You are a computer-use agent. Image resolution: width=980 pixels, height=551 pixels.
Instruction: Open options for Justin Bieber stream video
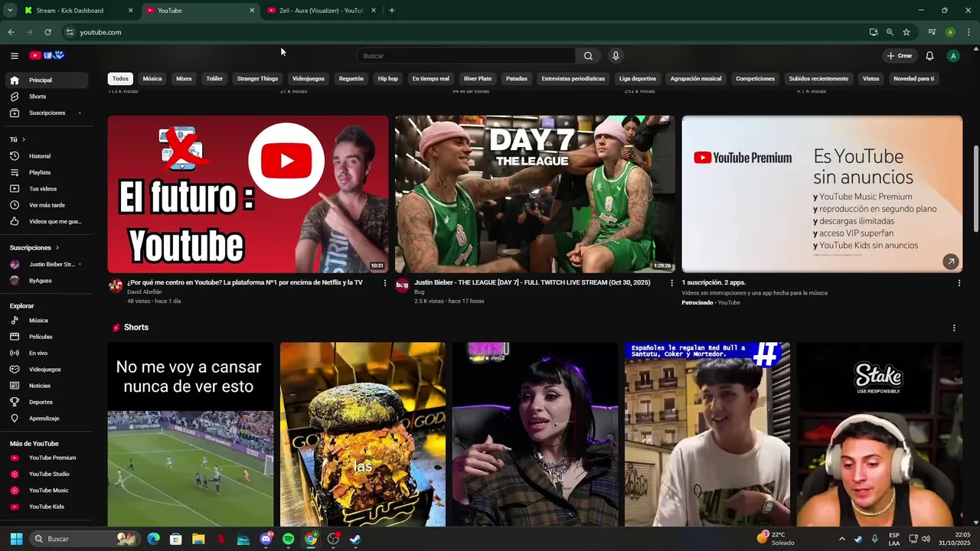(672, 283)
